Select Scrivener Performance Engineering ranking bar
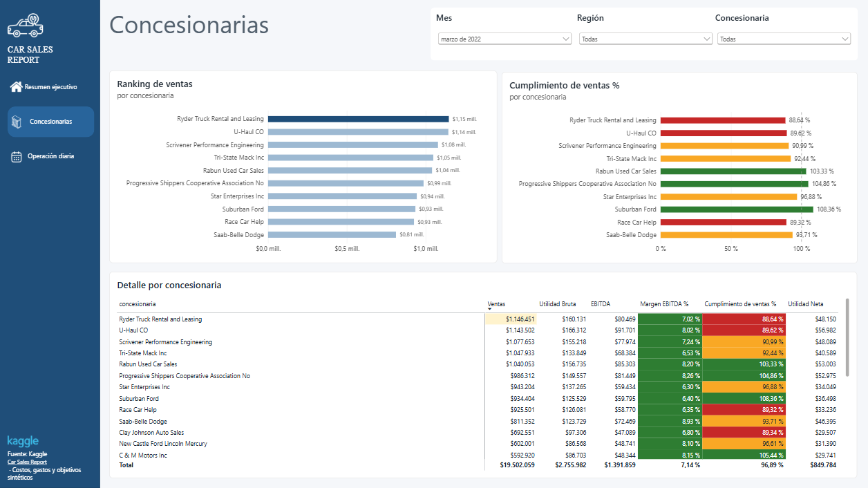Viewport: 868px width, 488px height. (353, 144)
